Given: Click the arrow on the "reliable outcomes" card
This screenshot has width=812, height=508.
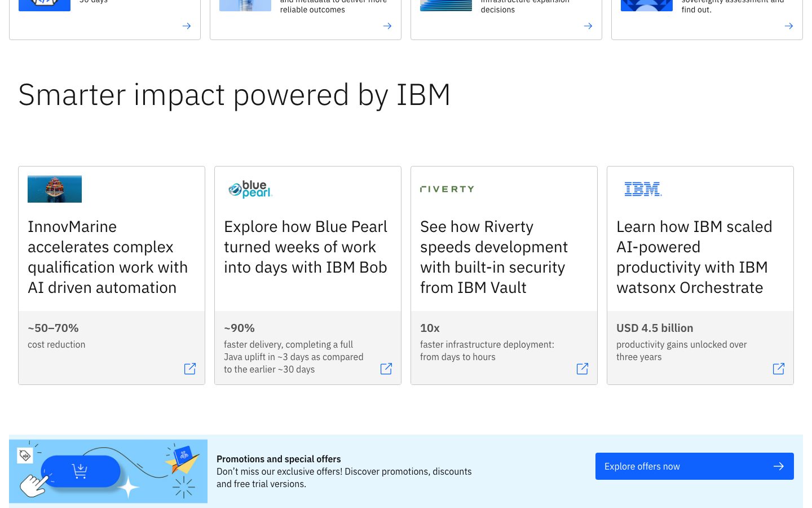Looking at the screenshot, I should pos(387,26).
